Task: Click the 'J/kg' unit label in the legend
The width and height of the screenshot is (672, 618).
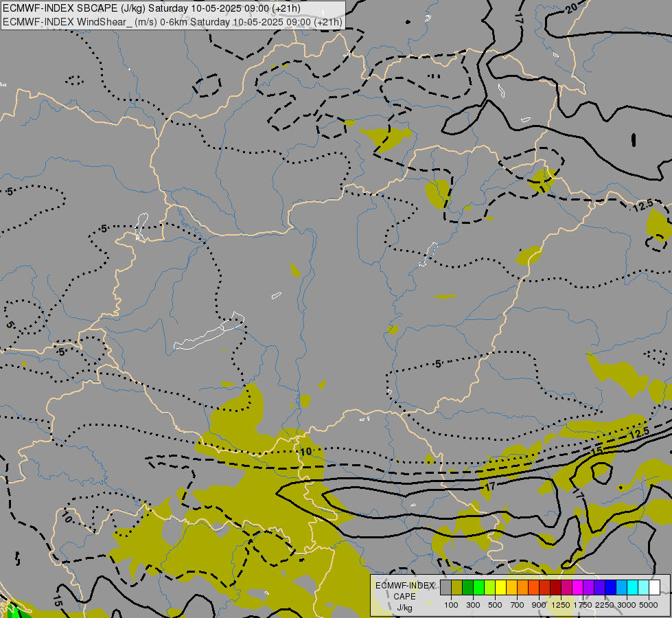Action: (404, 608)
